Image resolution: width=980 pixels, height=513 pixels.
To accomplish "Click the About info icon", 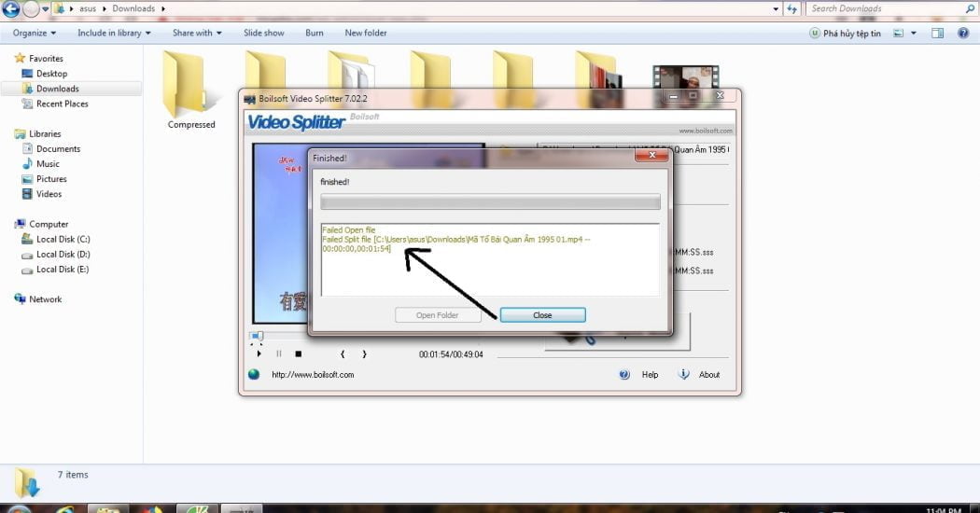I will (x=684, y=374).
